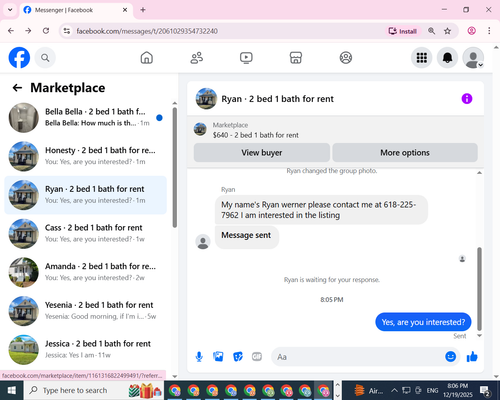Open the Groups icon in top navigation

346,58
